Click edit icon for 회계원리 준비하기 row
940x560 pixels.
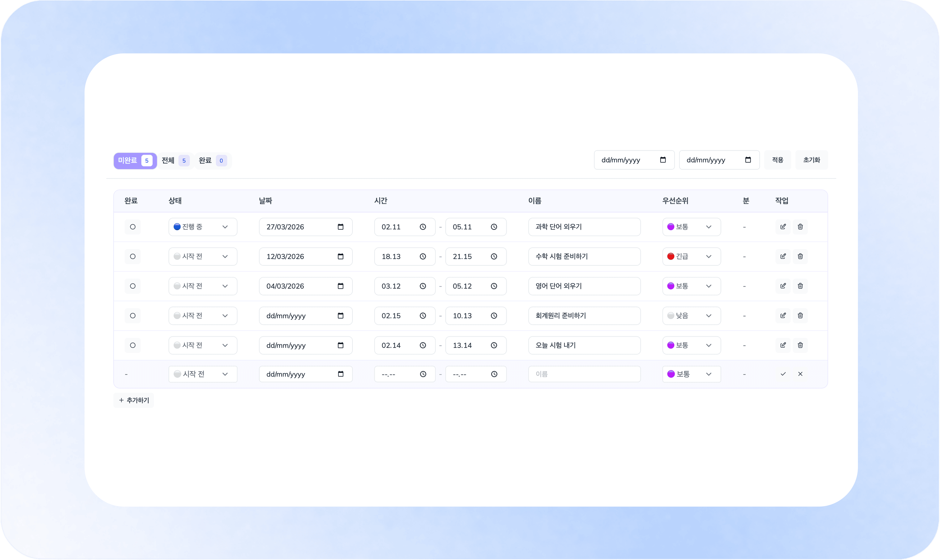tap(783, 315)
